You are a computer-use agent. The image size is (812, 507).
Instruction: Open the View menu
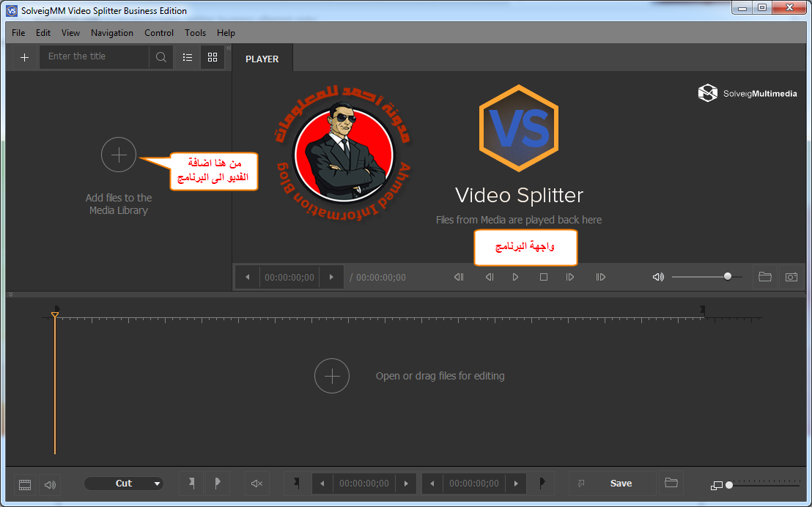pos(70,33)
